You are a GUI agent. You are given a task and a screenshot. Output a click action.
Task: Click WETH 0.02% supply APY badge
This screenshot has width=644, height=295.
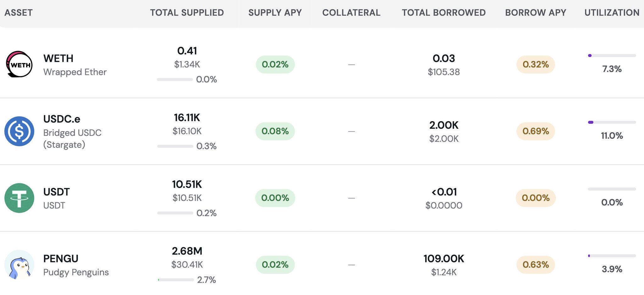click(275, 64)
